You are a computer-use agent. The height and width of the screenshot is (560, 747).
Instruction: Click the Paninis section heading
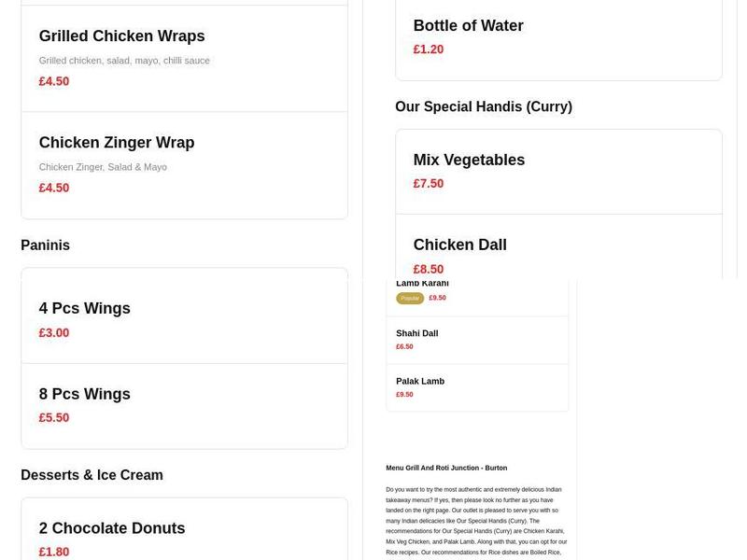click(x=45, y=245)
